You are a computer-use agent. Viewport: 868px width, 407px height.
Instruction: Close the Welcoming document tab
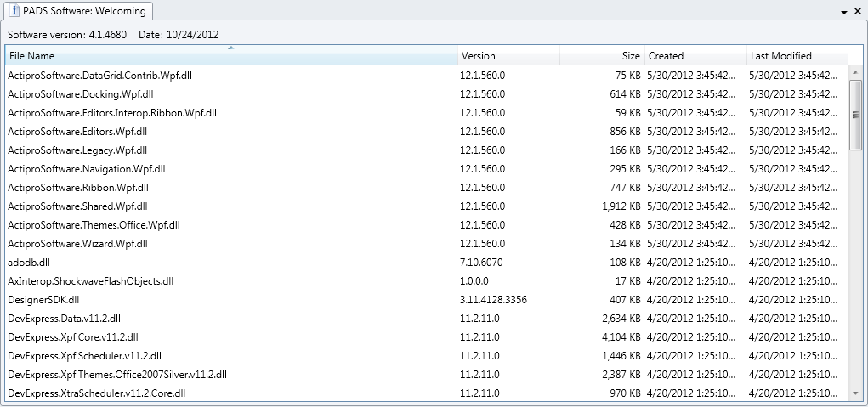coord(858,13)
